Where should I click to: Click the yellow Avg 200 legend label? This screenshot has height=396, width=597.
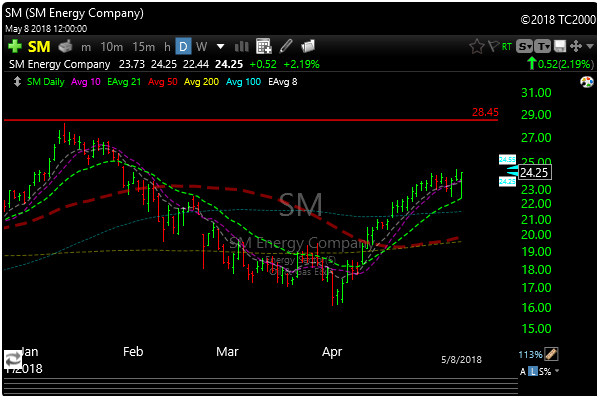[201, 82]
